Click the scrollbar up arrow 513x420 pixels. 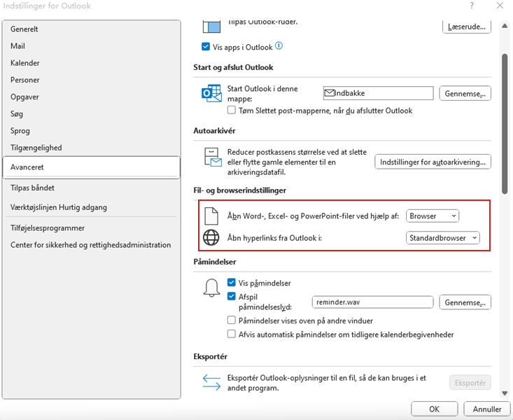[505, 26]
